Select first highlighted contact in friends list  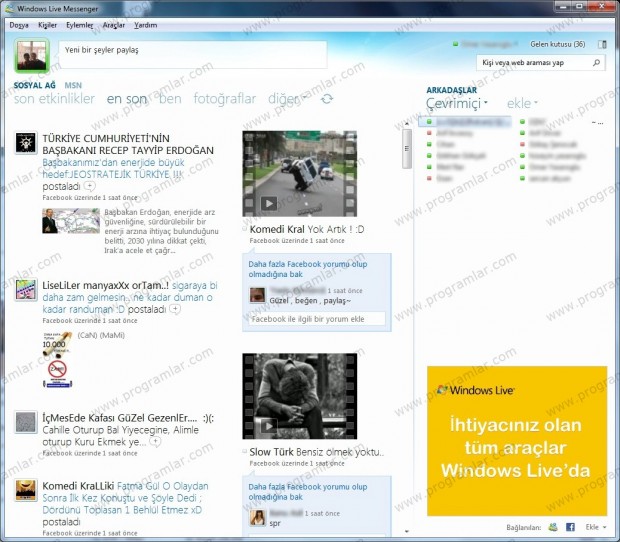465,122
